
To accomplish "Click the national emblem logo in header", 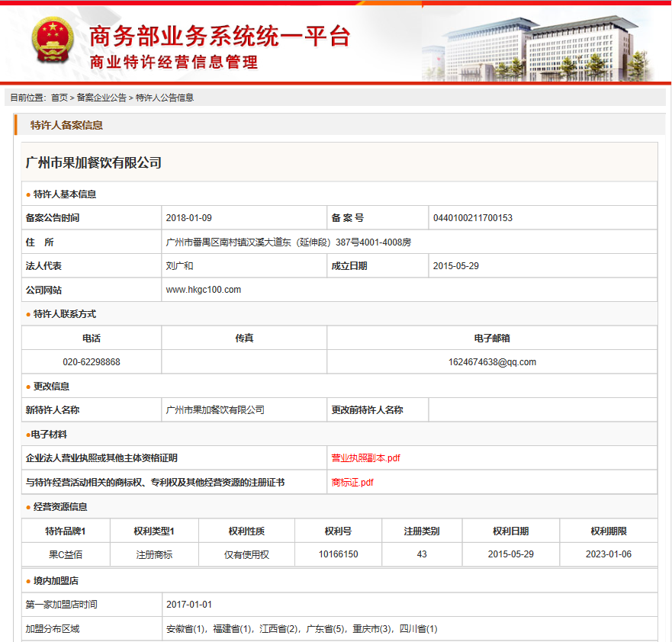I will pyautogui.click(x=53, y=40).
